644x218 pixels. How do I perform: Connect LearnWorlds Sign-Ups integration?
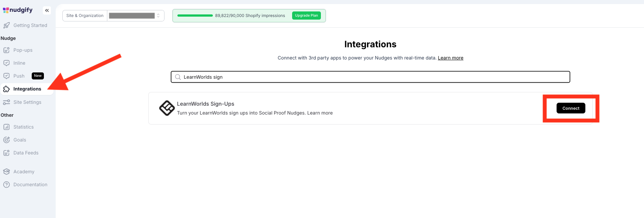point(571,108)
